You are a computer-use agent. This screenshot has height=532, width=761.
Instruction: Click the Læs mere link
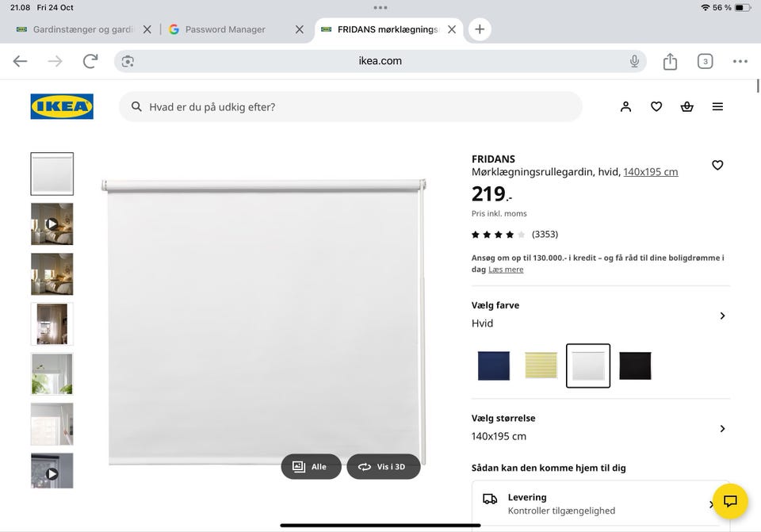click(x=506, y=270)
